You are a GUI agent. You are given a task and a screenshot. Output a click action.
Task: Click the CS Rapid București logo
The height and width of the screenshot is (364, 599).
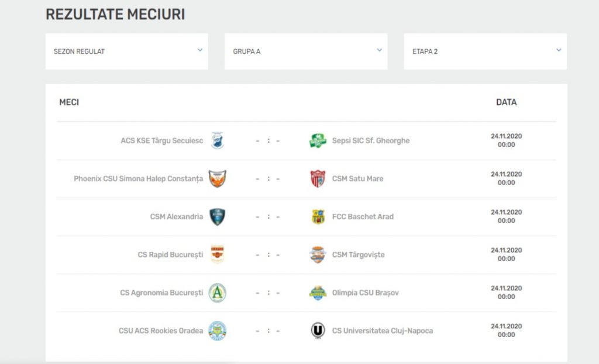coord(217,255)
